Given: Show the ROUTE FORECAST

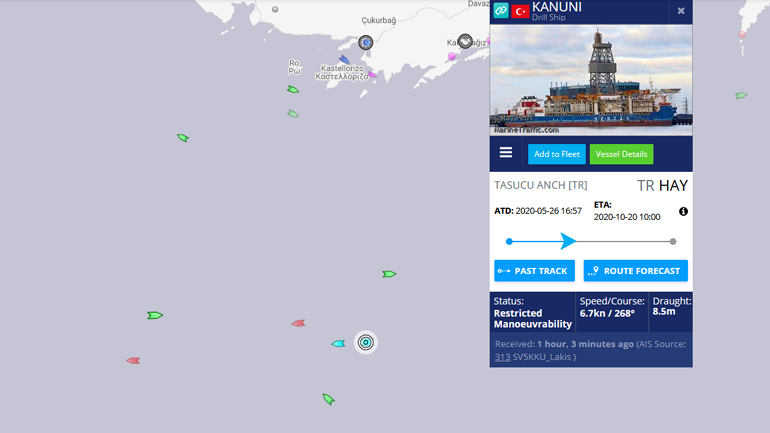Looking at the screenshot, I should (x=635, y=271).
